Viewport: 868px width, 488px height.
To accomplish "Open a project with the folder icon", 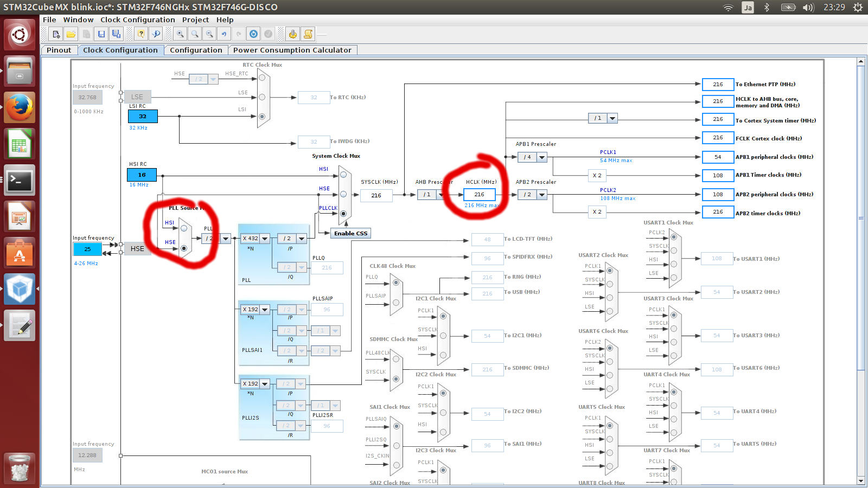I will point(71,34).
